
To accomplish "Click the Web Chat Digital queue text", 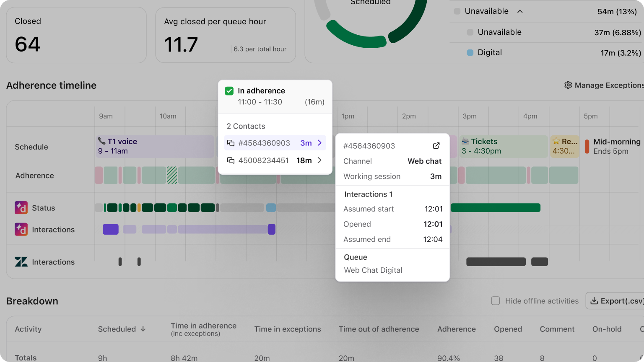I will point(373,270).
